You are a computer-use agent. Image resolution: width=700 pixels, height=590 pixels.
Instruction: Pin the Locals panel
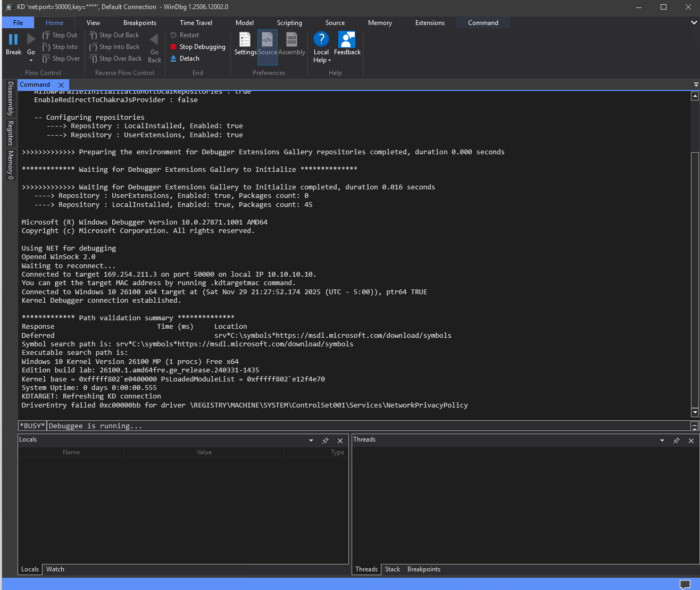(x=325, y=441)
